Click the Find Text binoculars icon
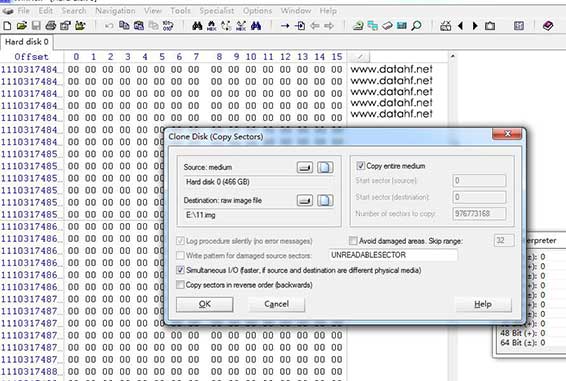Viewport: 566px width, 381px height. (197, 26)
